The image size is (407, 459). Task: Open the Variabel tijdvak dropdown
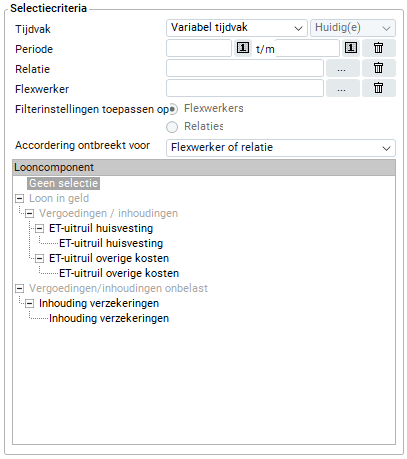[237, 28]
